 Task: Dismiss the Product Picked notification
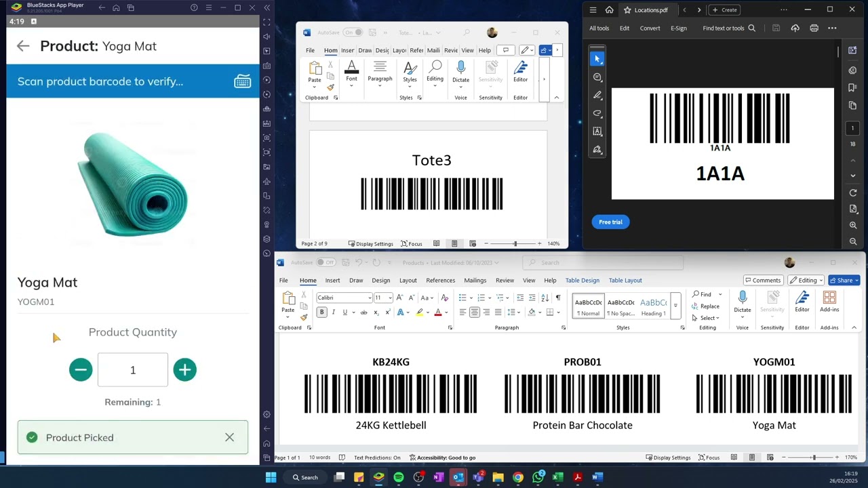click(x=229, y=437)
